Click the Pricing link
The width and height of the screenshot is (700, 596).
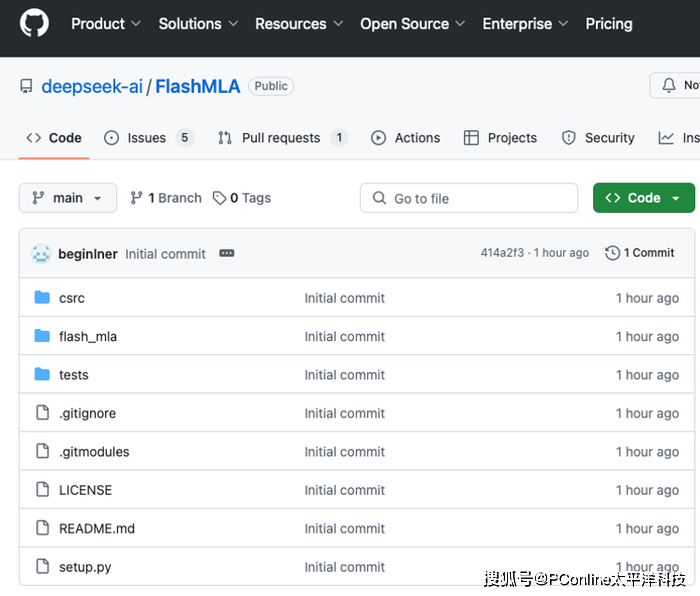(608, 24)
